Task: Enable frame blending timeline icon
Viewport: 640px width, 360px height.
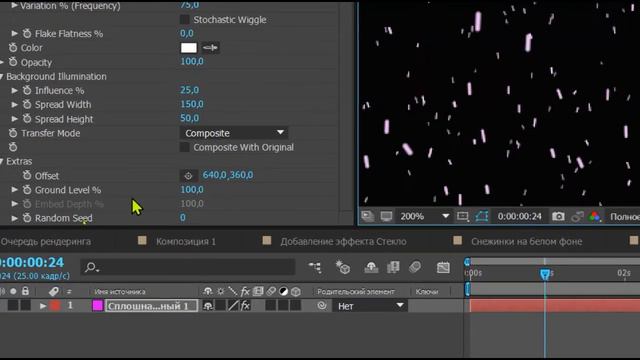Action: click(393, 267)
